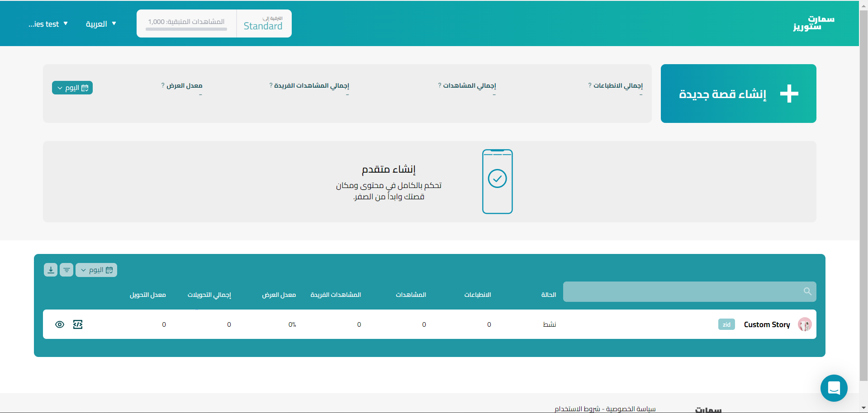Image resolution: width=868 pixels, height=413 pixels.
Task: Click the help mark beside معدل العرض
Action: click(163, 85)
